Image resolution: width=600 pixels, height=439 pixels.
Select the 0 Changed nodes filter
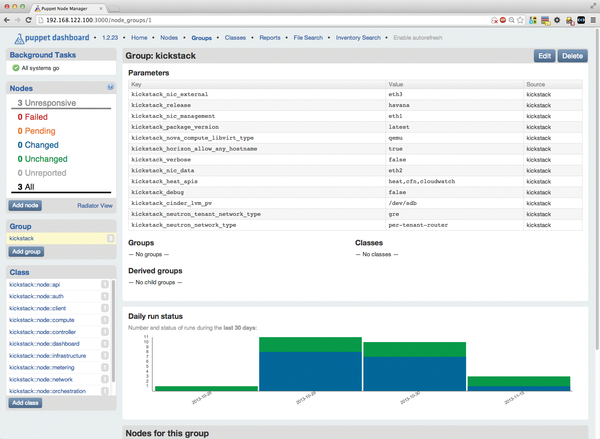point(38,145)
